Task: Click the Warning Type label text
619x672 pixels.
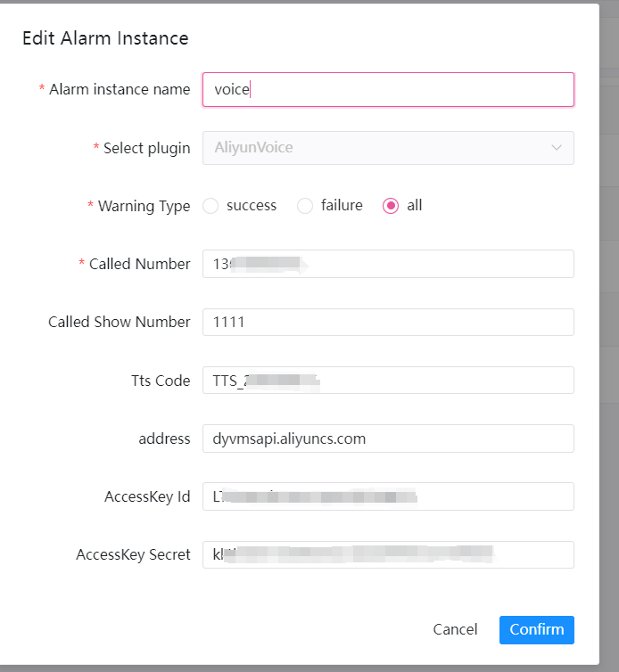Action: pyautogui.click(x=144, y=206)
